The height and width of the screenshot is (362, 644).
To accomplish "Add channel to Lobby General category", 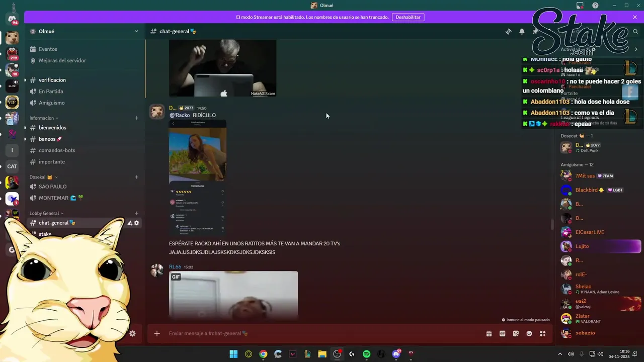I will 136,213.
